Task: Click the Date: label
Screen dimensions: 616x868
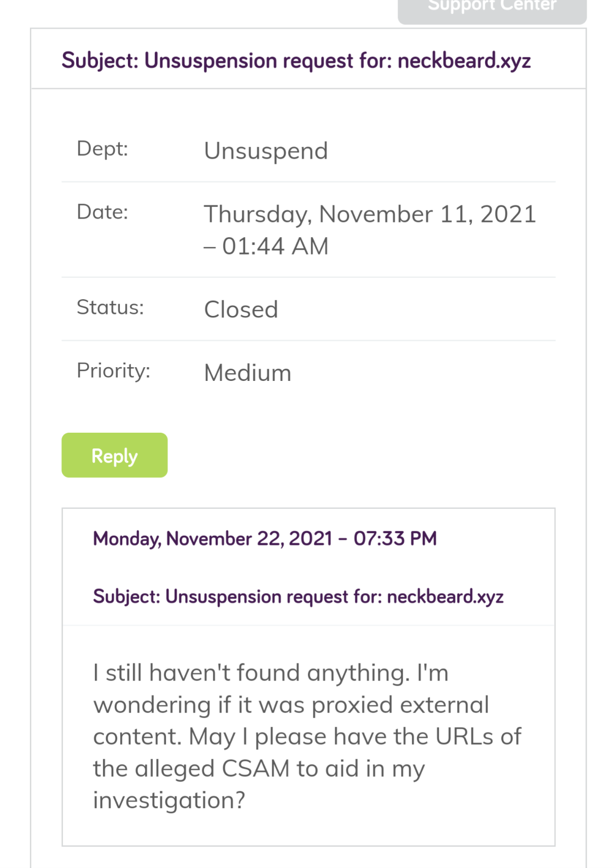Action: (102, 212)
